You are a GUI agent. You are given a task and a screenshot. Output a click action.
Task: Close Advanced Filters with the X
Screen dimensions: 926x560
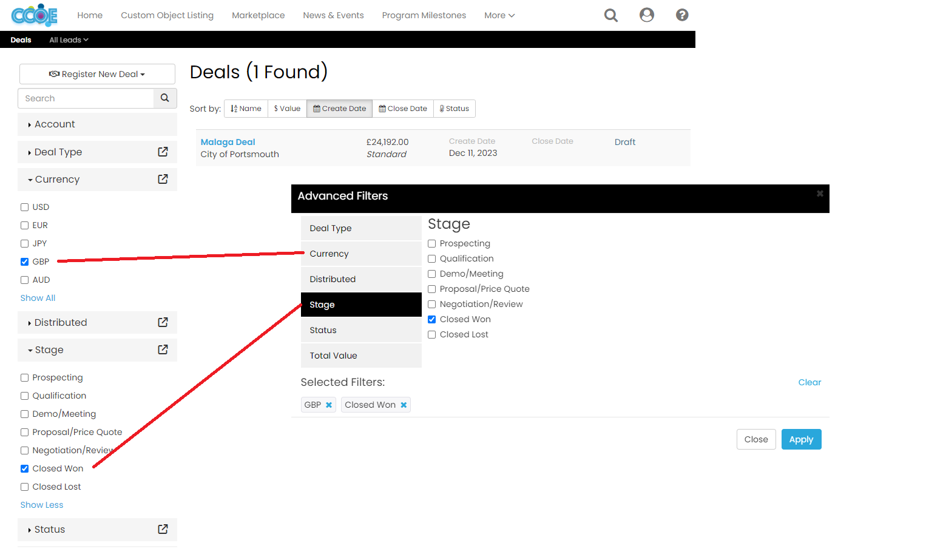tap(820, 194)
